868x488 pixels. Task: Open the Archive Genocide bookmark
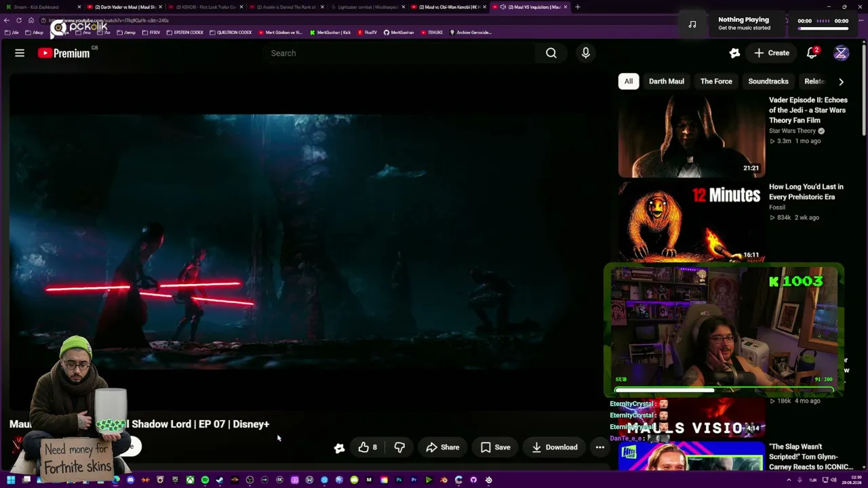[x=471, y=33]
